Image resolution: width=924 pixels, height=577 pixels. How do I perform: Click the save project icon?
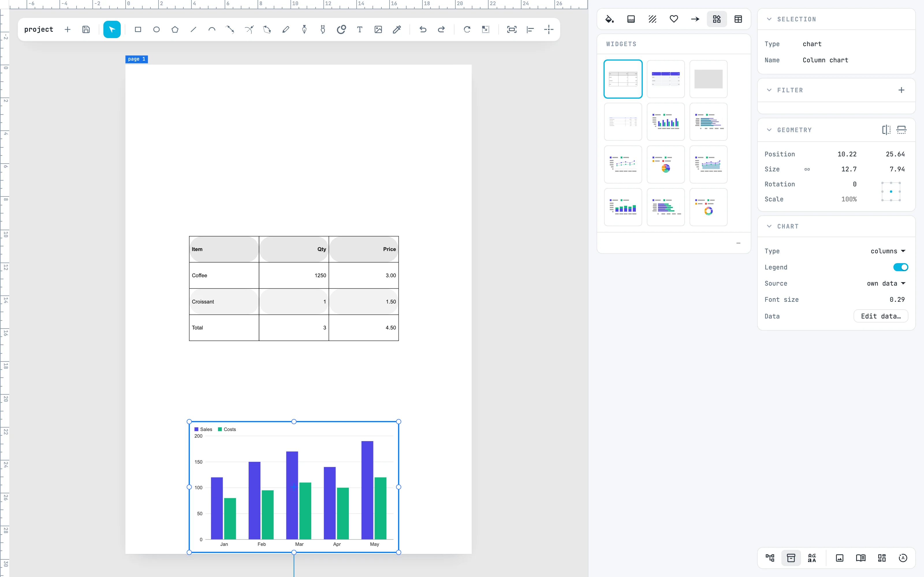point(86,29)
